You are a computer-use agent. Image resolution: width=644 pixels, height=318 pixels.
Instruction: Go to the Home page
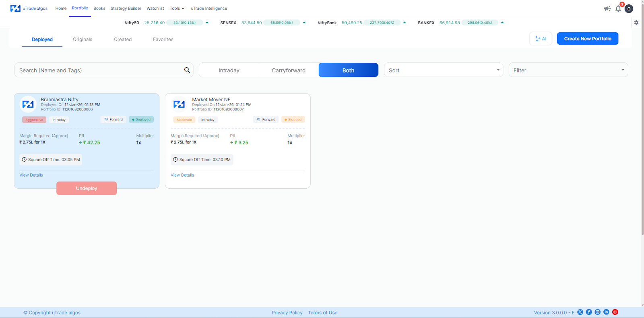[x=61, y=8]
